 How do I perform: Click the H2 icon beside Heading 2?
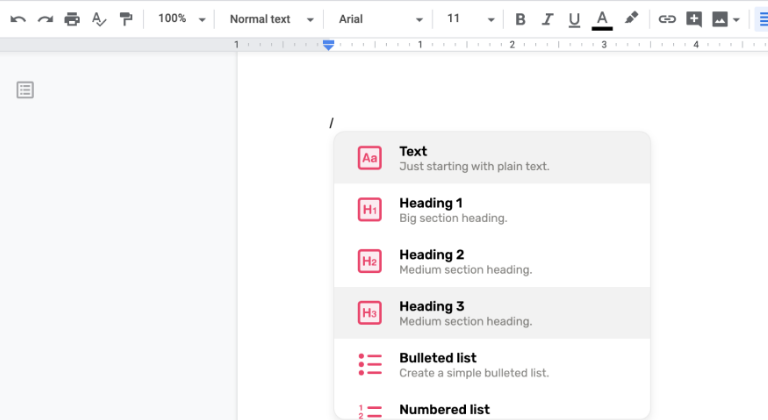pos(369,261)
